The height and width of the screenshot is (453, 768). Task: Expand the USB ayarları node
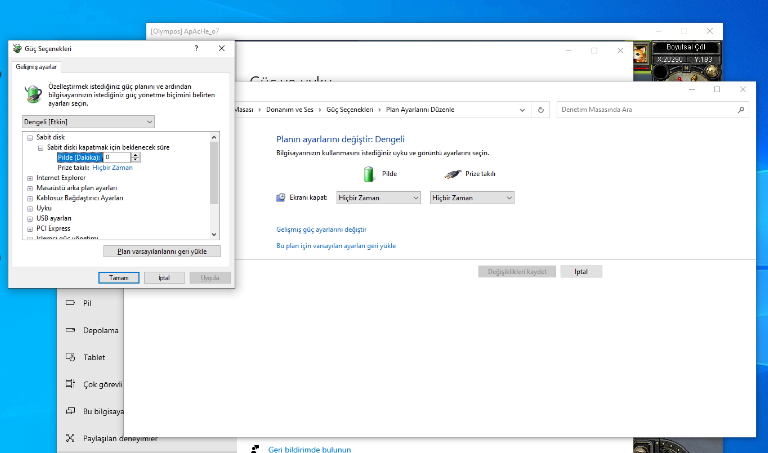click(x=30, y=219)
